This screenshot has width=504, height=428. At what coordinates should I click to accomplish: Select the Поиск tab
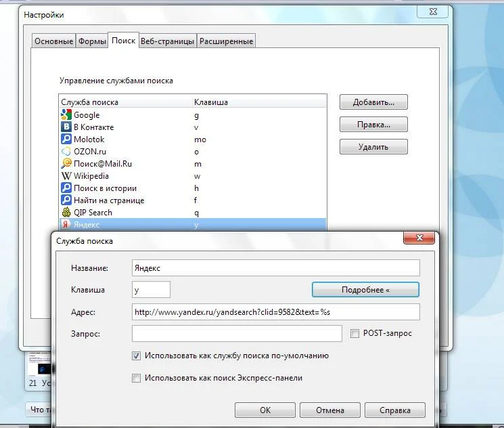tap(123, 40)
